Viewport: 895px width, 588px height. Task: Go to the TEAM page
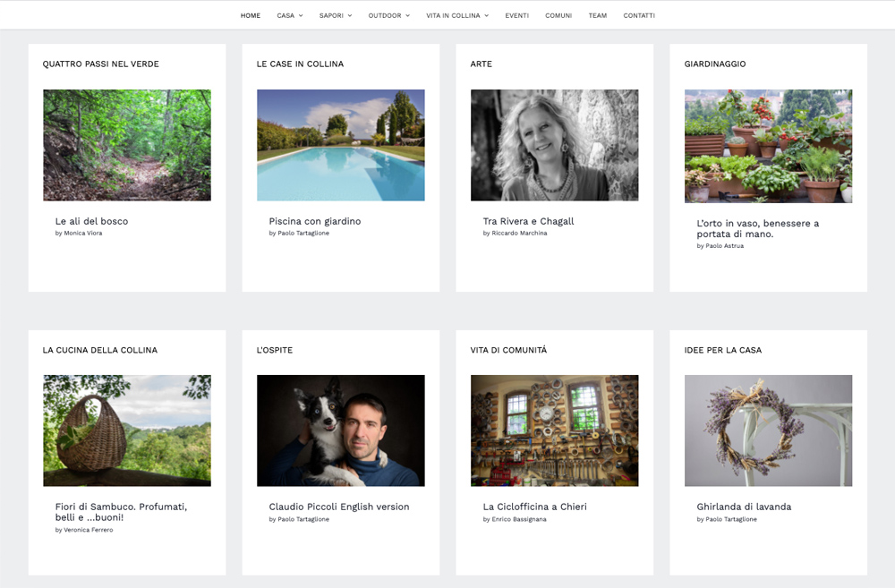(x=598, y=15)
